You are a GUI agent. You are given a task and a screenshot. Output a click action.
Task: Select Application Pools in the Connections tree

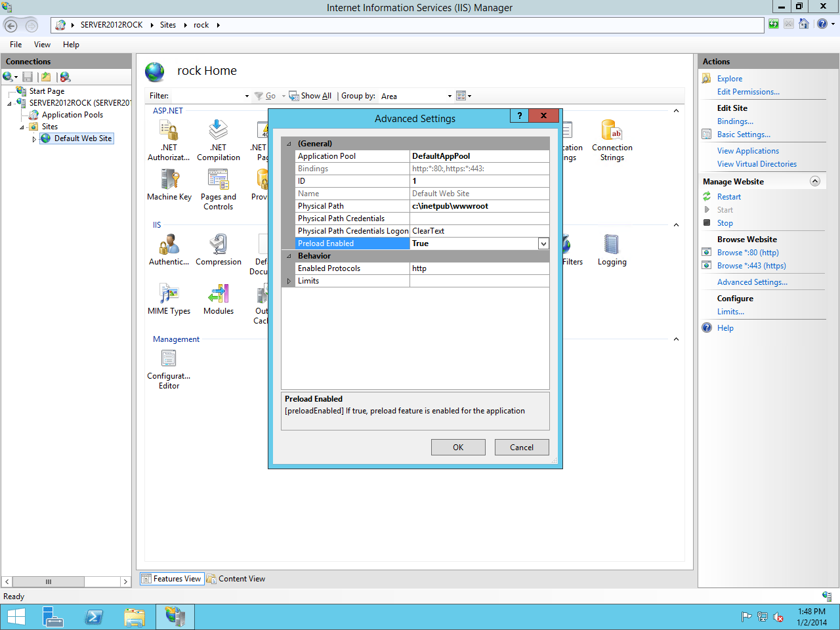point(72,115)
